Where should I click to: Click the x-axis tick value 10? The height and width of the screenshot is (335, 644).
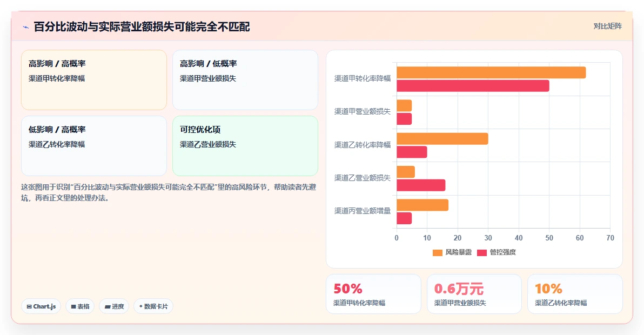click(427, 238)
